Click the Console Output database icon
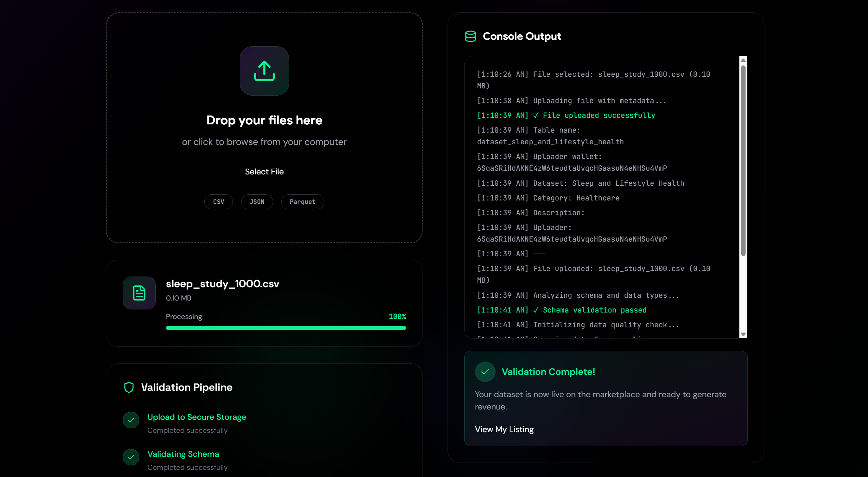 (470, 36)
